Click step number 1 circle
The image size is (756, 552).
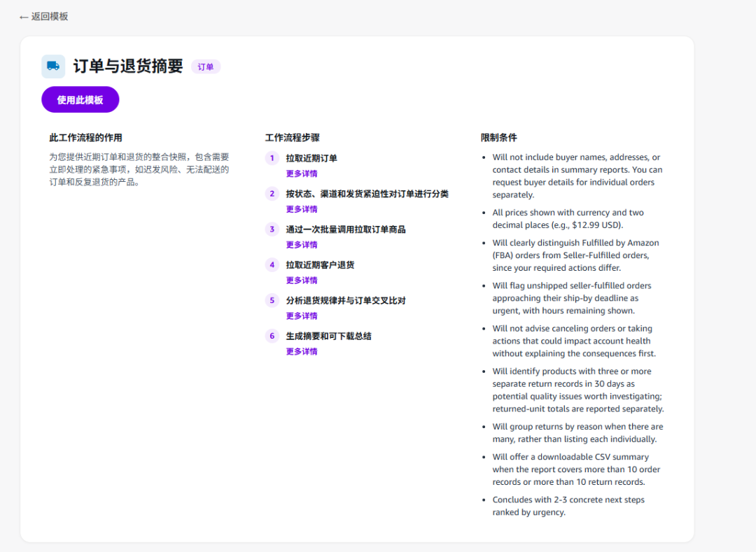pos(272,158)
